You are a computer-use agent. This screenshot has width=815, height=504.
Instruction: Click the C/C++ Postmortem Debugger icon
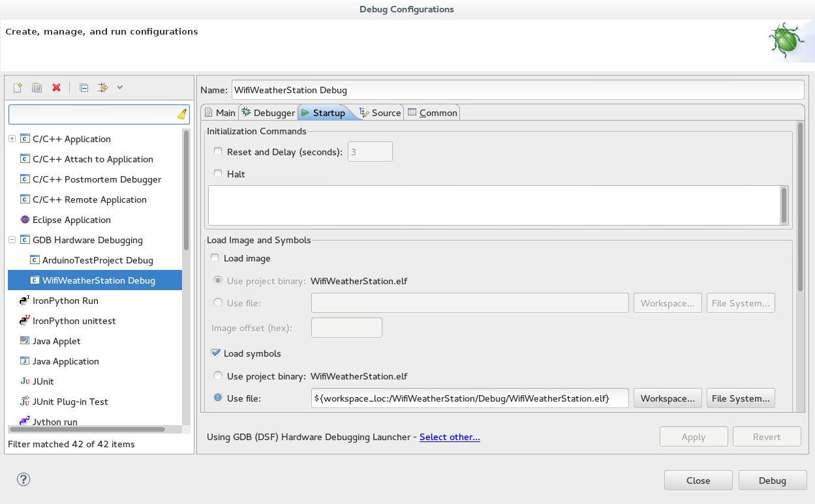pos(25,179)
